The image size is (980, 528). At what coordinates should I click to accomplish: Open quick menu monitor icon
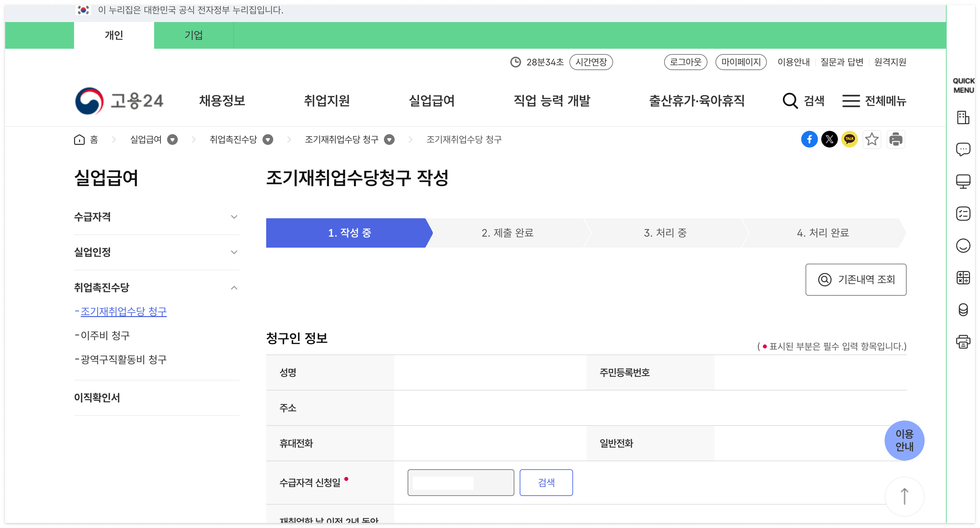tap(963, 182)
